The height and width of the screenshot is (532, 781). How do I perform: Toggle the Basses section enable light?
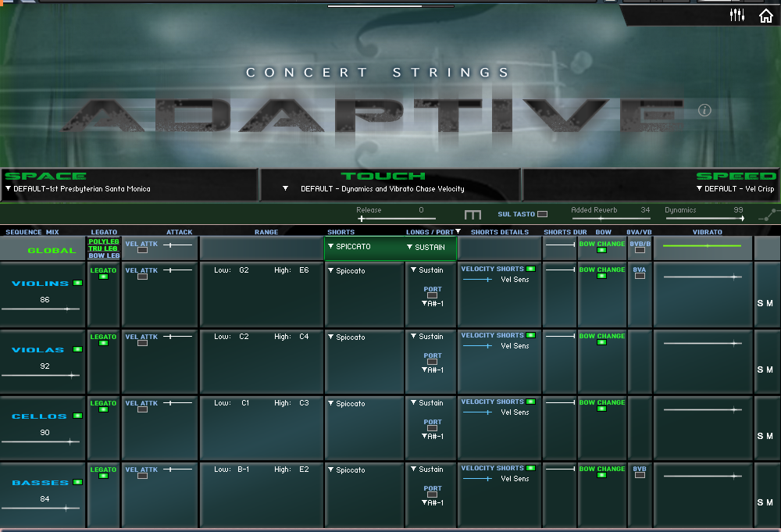77,482
